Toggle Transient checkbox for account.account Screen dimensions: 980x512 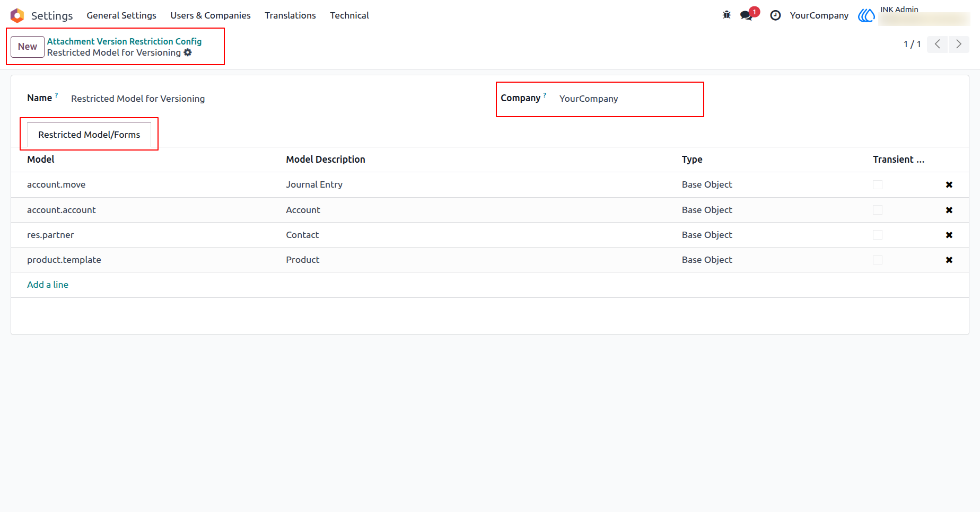coord(878,210)
